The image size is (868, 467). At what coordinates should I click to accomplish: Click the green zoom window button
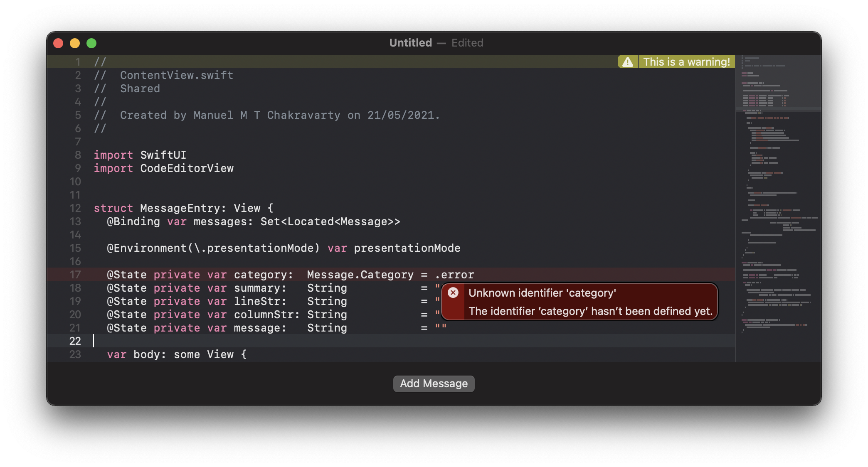(x=91, y=43)
